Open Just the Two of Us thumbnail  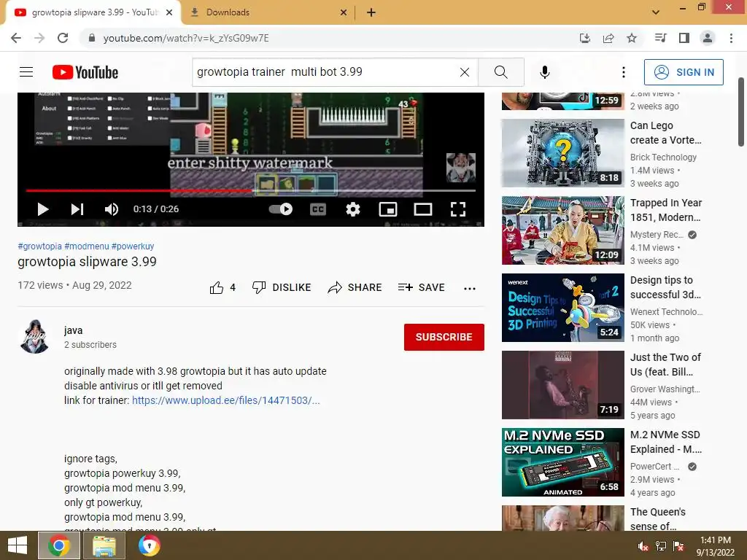click(x=562, y=385)
